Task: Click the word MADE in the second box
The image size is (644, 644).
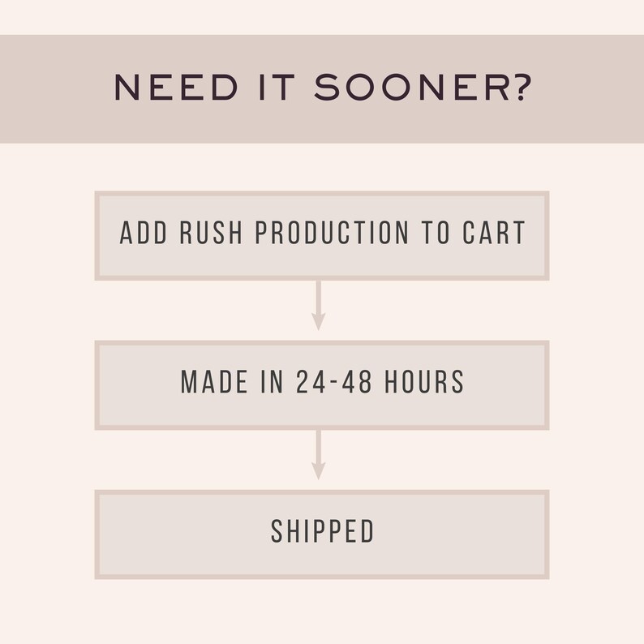Action: (x=214, y=381)
